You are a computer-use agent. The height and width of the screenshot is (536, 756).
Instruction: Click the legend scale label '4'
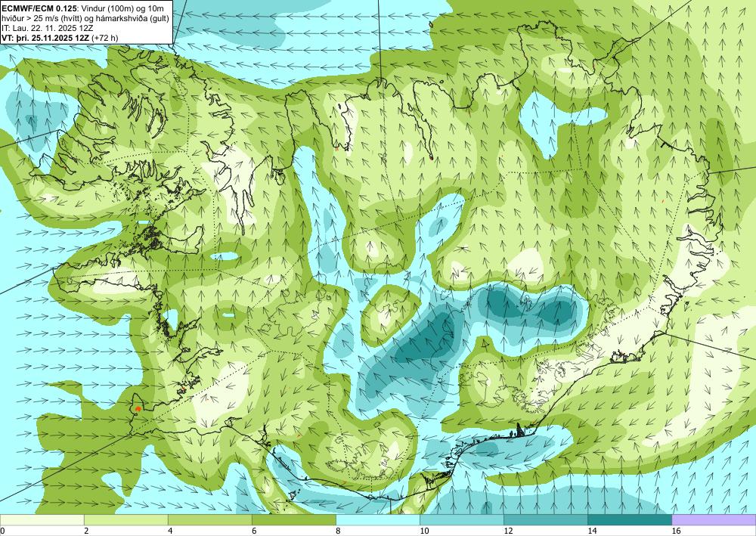pos(169,531)
